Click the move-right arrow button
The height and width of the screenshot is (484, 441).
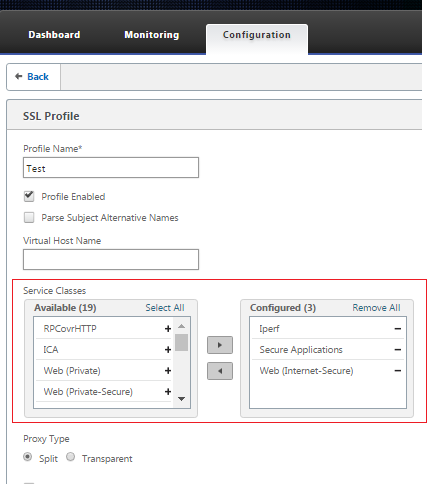[x=220, y=345]
